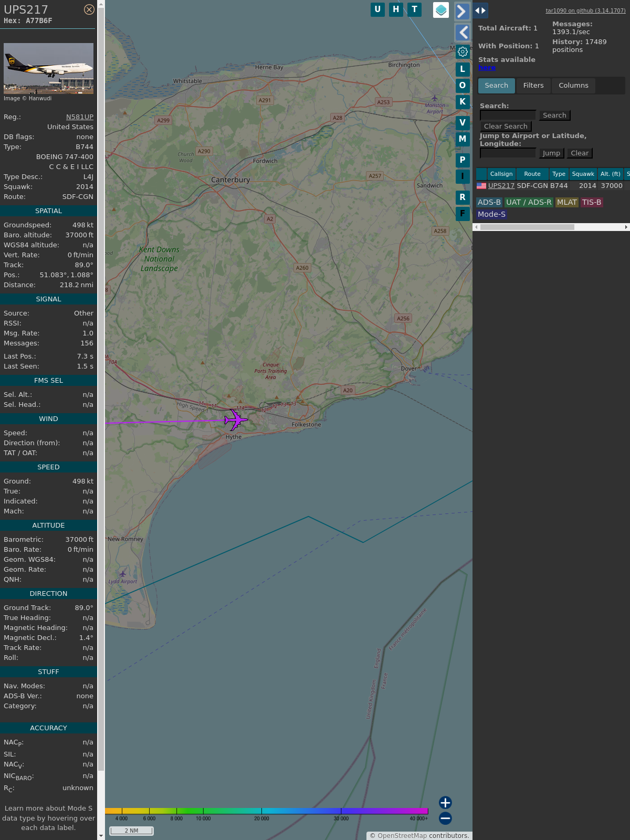
Task: Toggle the V map option button
Action: tap(463, 123)
